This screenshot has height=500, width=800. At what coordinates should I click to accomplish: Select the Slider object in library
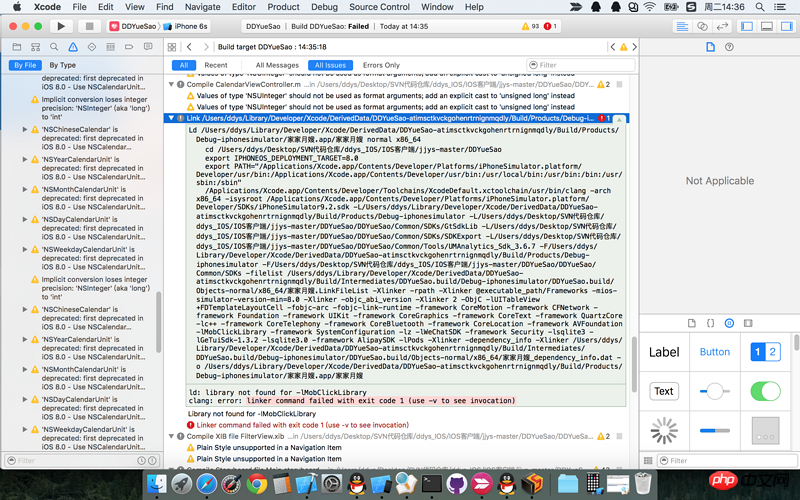715,391
